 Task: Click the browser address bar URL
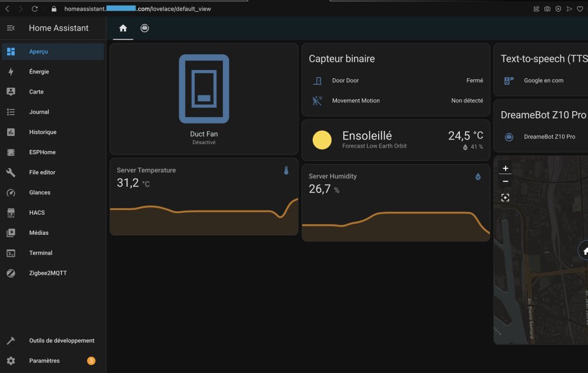[x=138, y=9]
